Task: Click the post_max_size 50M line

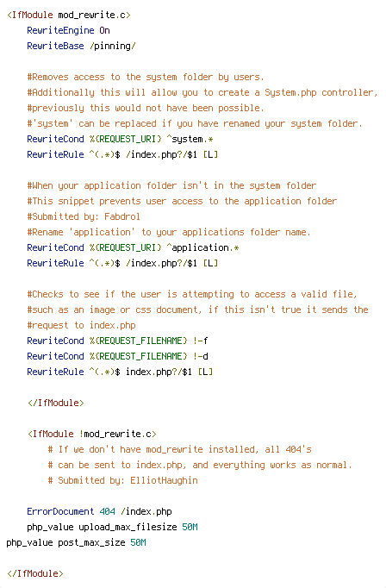Action: point(76,542)
